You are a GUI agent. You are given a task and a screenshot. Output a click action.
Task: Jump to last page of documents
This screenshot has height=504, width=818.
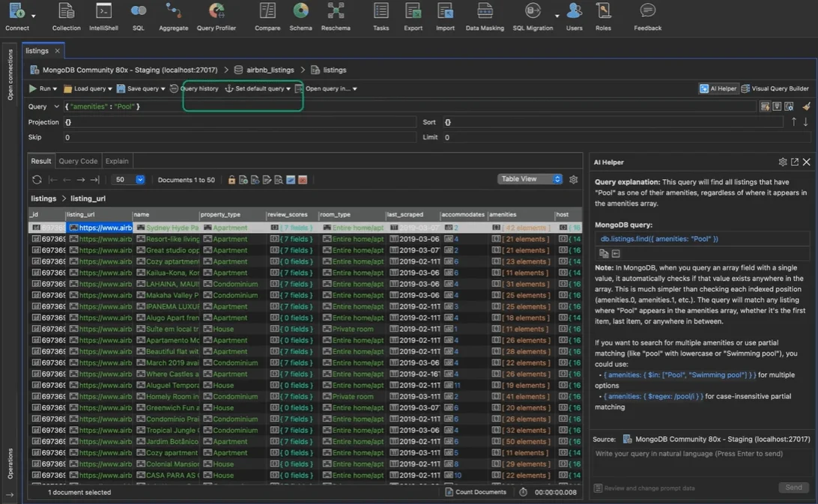(94, 180)
